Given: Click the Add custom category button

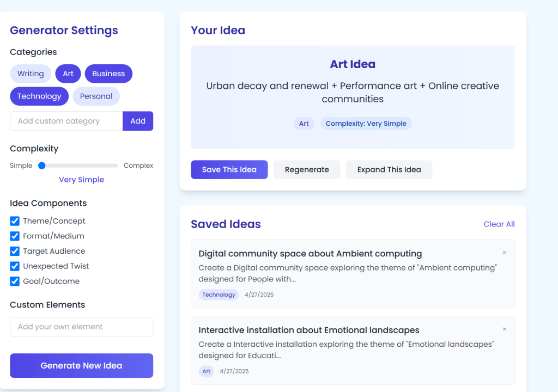Looking at the screenshot, I should click(138, 121).
